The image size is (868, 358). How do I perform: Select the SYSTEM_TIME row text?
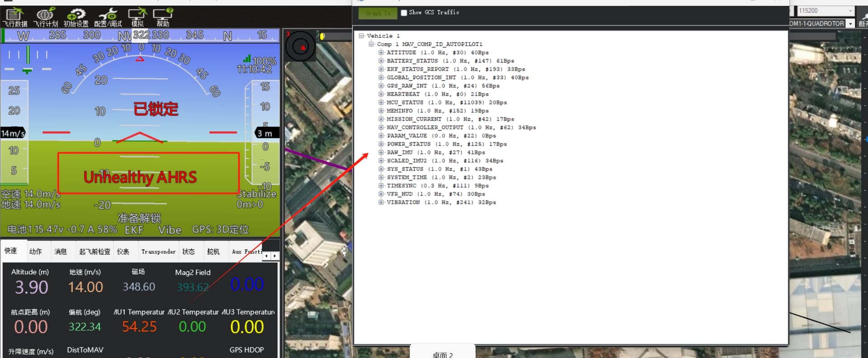coord(441,177)
